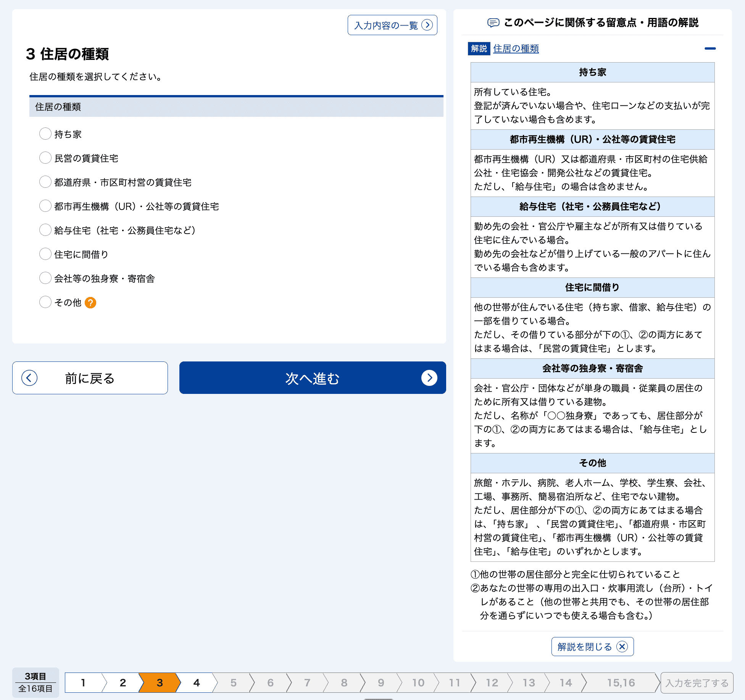
Task: Select 民営の賃貸住宅 as housing type
Action: click(x=45, y=158)
